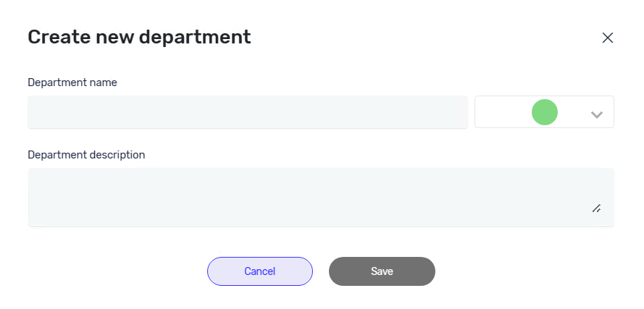Click the Department description label

click(86, 155)
